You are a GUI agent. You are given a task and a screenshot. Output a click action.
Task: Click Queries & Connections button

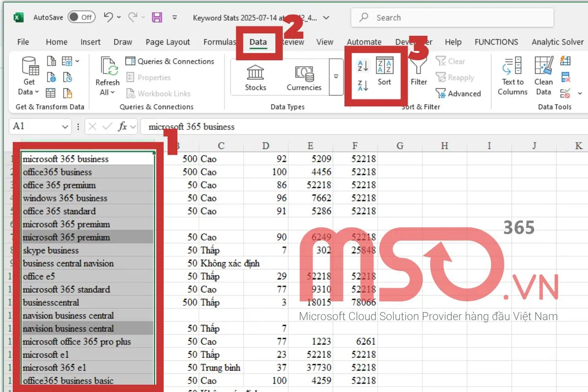pos(170,61)
